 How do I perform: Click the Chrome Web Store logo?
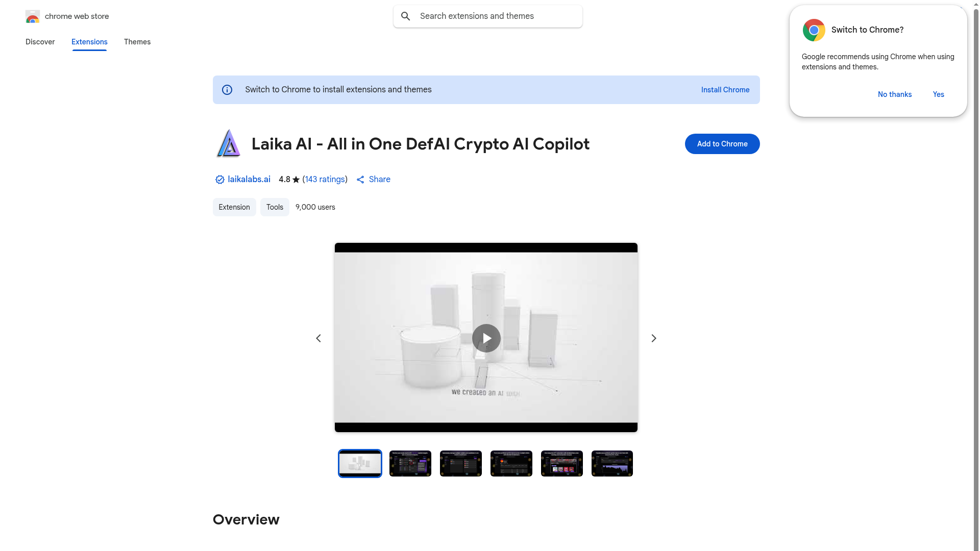click(33, 16)
